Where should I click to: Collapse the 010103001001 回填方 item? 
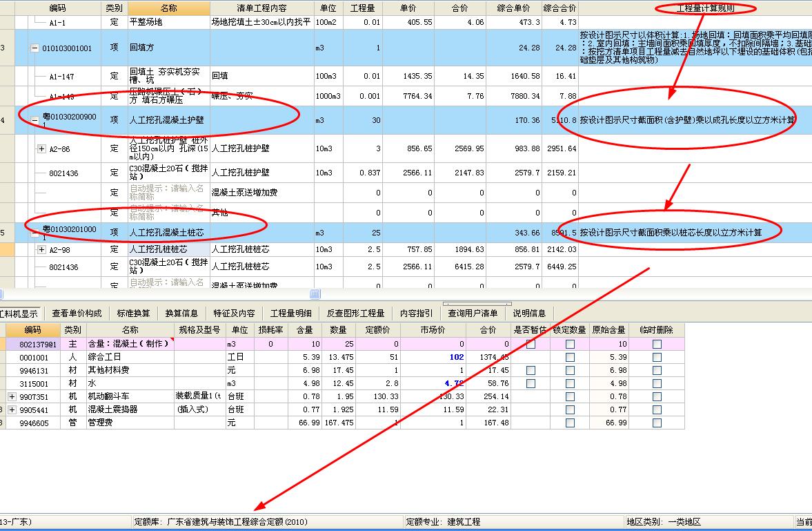[x=34, y=48]
